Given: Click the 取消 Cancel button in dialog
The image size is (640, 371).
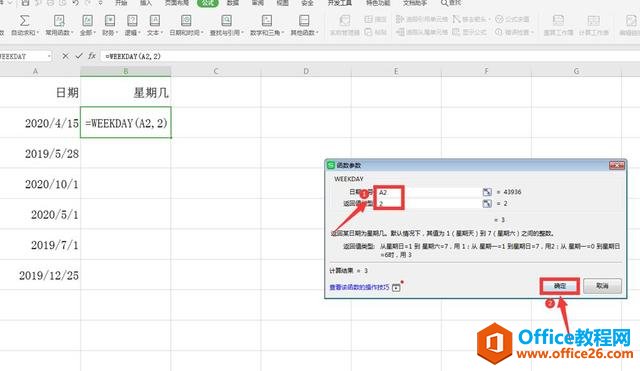Looking at the screenshot, I should point(602,286).
